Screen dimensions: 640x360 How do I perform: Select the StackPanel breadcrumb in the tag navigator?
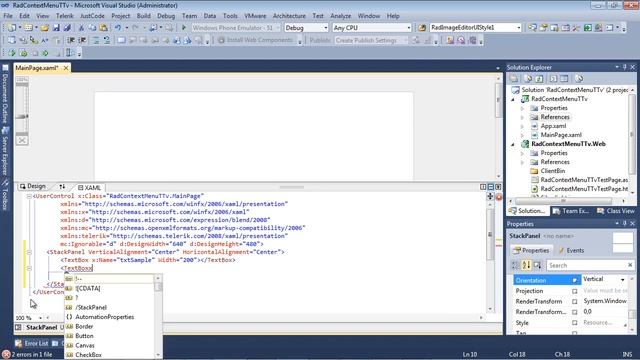click(x=41, y=327)
